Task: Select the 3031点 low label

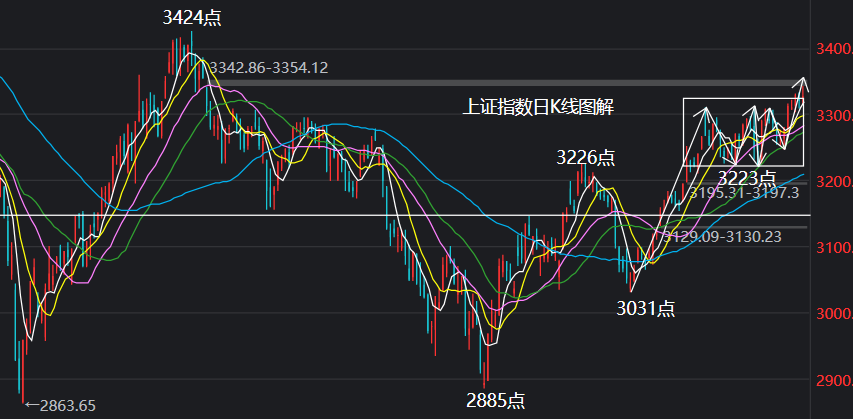Action: pyautogui.click(x=646, y=309)
